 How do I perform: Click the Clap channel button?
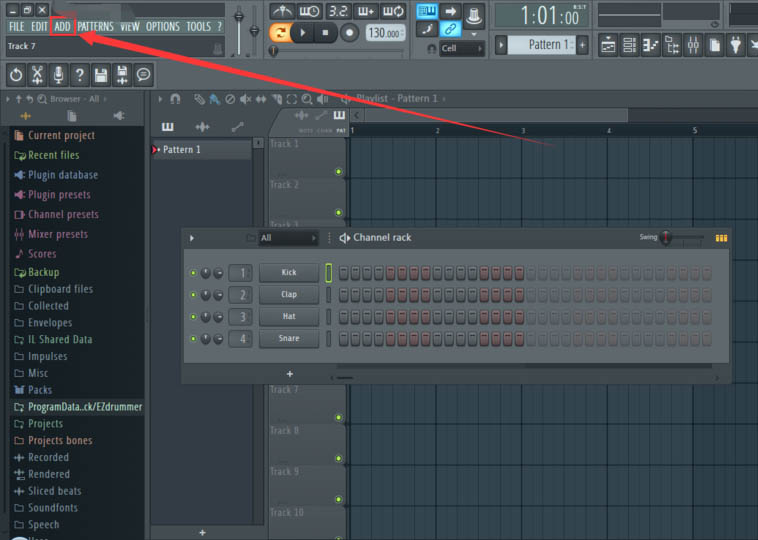pos(289,294)
